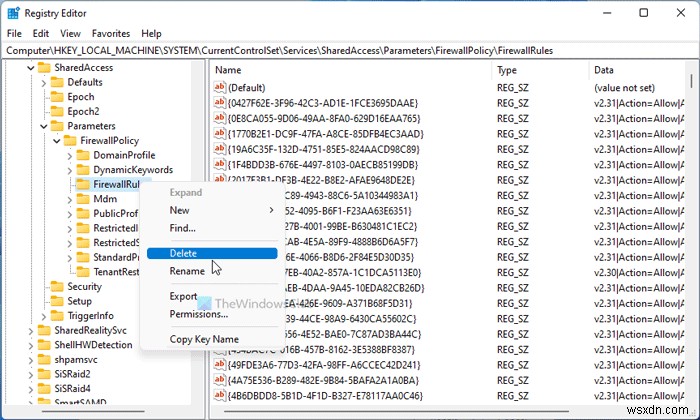Expand the TriggerInfo tree node
This screenshot has width=700, height=420.
pos(43,316)
